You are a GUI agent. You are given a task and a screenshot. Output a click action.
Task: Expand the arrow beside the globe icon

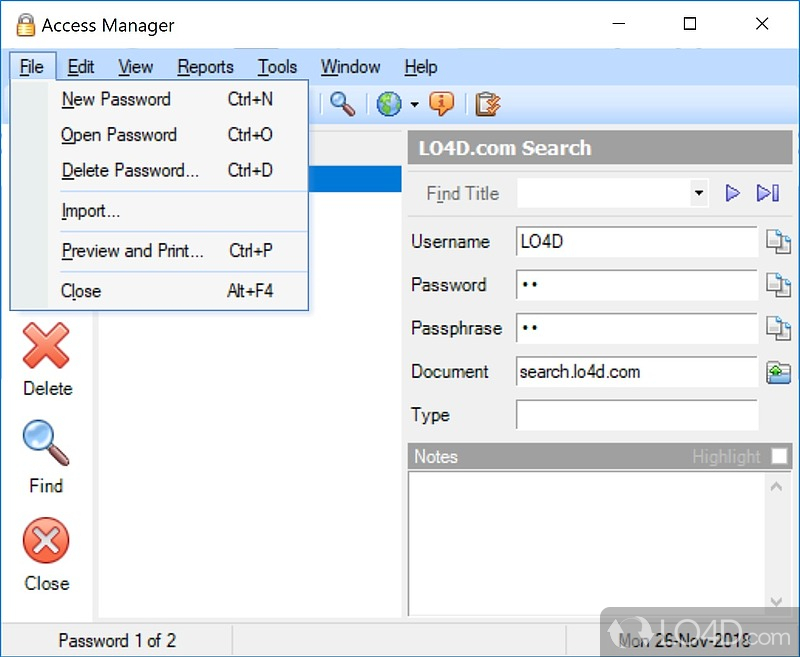415,105
